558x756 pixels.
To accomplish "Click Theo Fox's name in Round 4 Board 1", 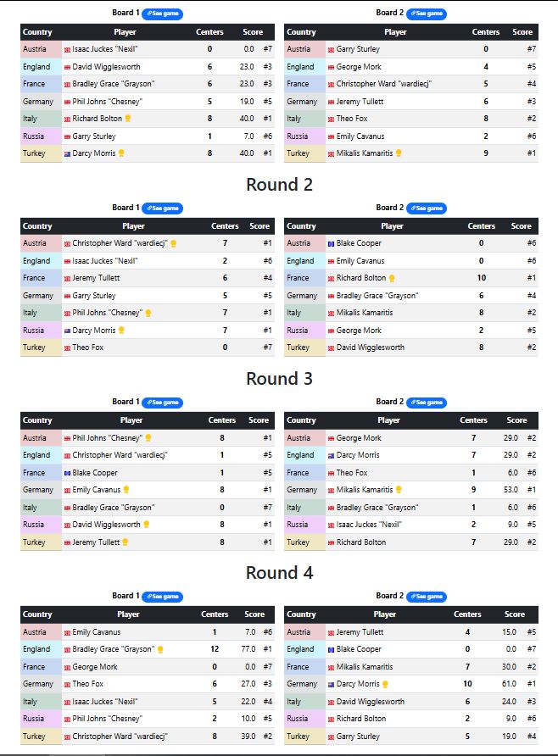I will point(87,684).
